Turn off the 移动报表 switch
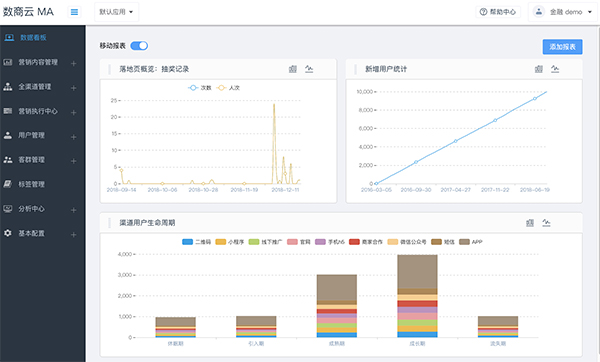 139,46
